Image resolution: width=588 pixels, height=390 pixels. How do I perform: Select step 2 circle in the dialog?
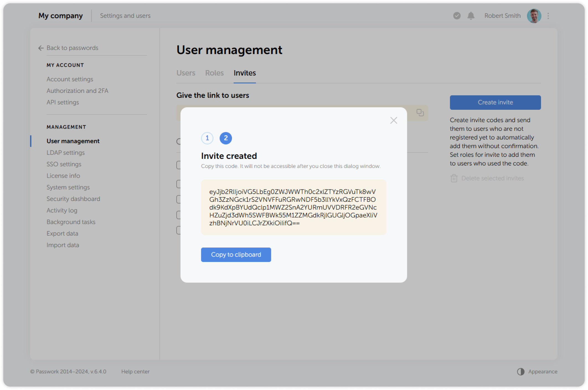pos(226,138)
